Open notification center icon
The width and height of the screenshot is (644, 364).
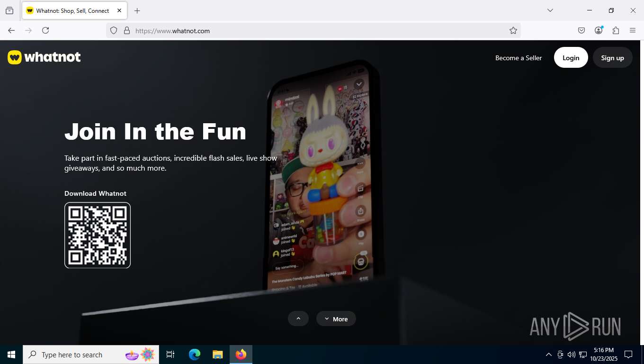628,355
